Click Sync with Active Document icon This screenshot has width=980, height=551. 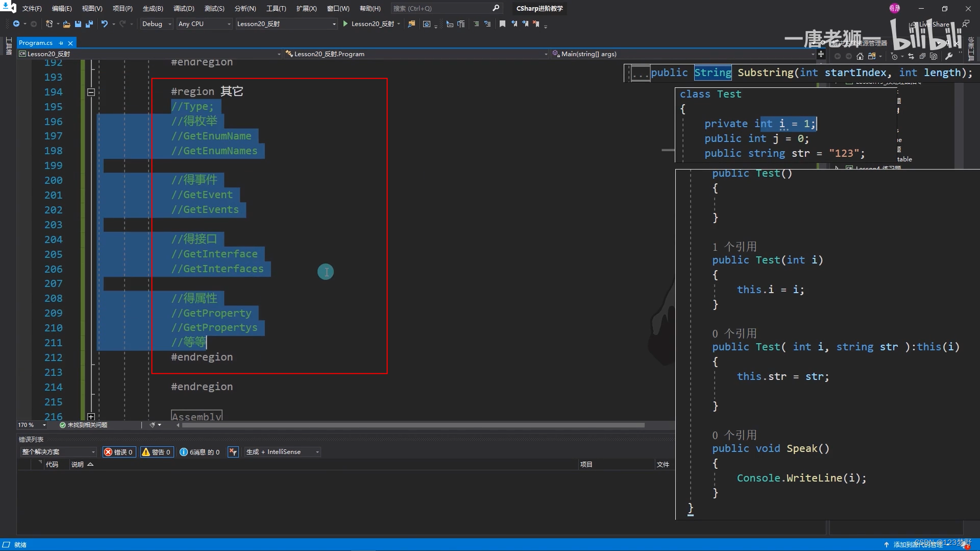coord(911,56)
